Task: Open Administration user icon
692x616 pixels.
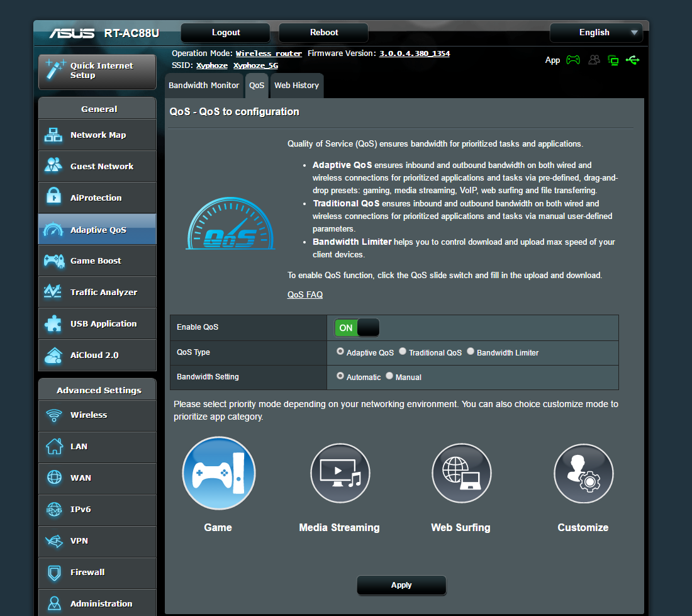Action: [54, 603]
